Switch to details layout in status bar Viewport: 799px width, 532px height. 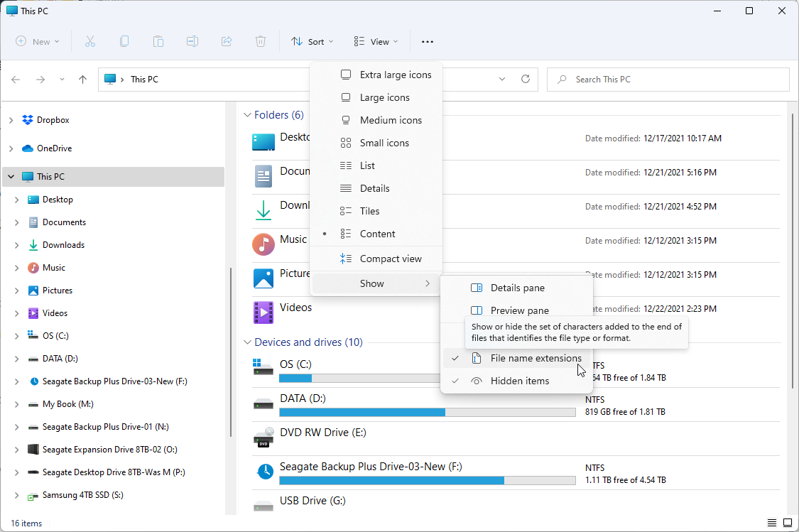772,523
